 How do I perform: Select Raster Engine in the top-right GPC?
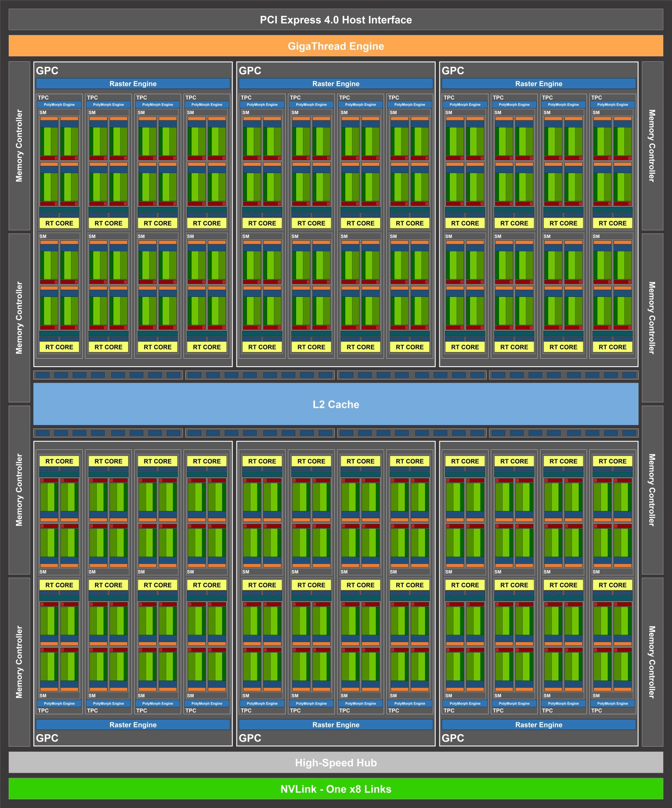(x=539, y=84)
